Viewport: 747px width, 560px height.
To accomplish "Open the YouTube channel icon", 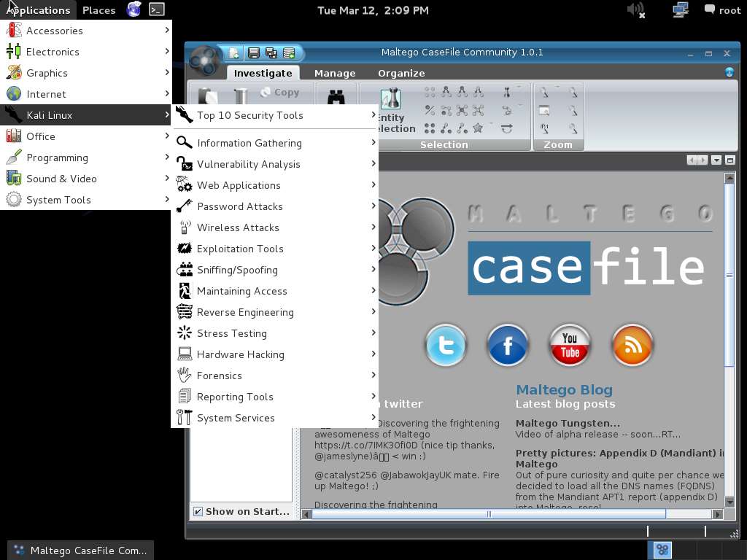I will 570,346.
